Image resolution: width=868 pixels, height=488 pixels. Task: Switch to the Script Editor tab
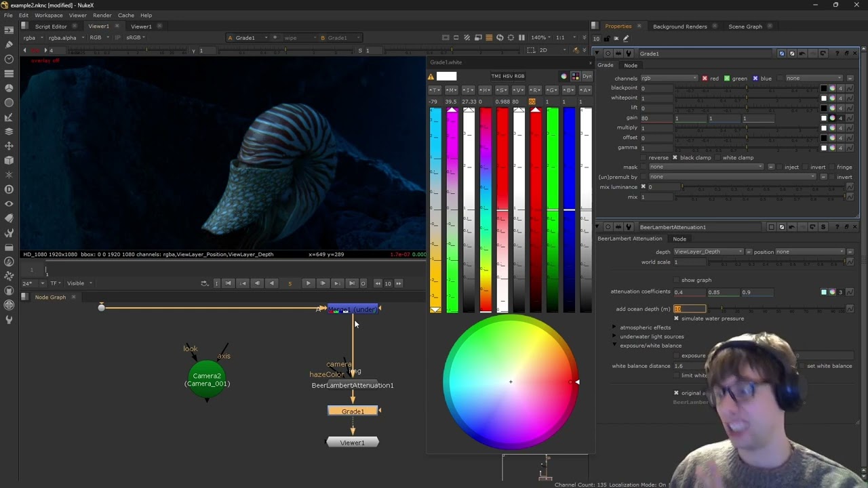click(x=51, y=26)
